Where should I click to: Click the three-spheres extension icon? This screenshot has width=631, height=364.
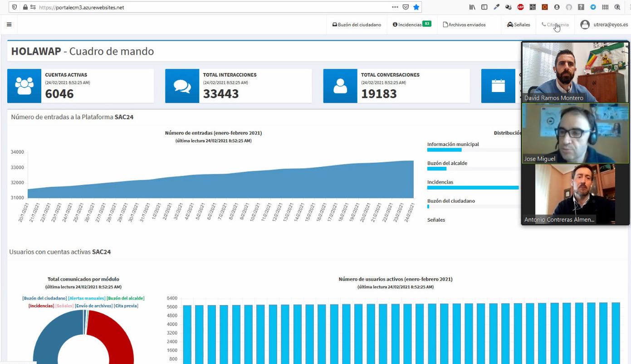(x=509, y=7)
